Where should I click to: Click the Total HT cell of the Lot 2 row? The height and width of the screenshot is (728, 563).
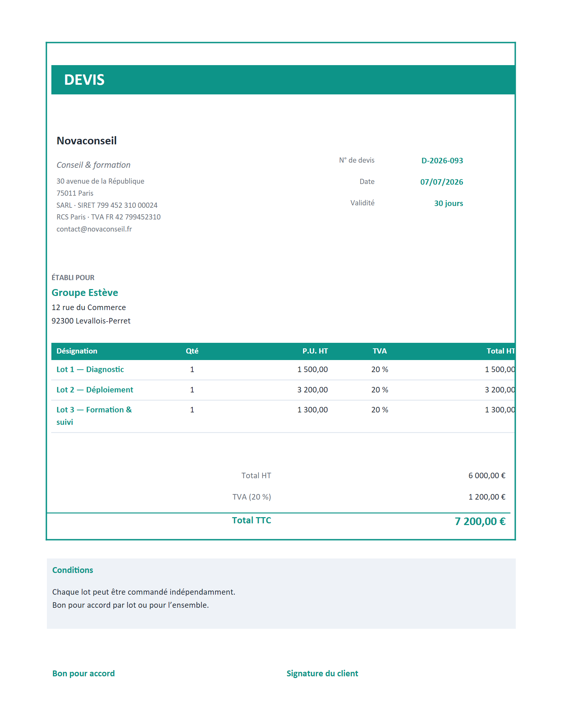pyautogui.click(x=500, y=390)
